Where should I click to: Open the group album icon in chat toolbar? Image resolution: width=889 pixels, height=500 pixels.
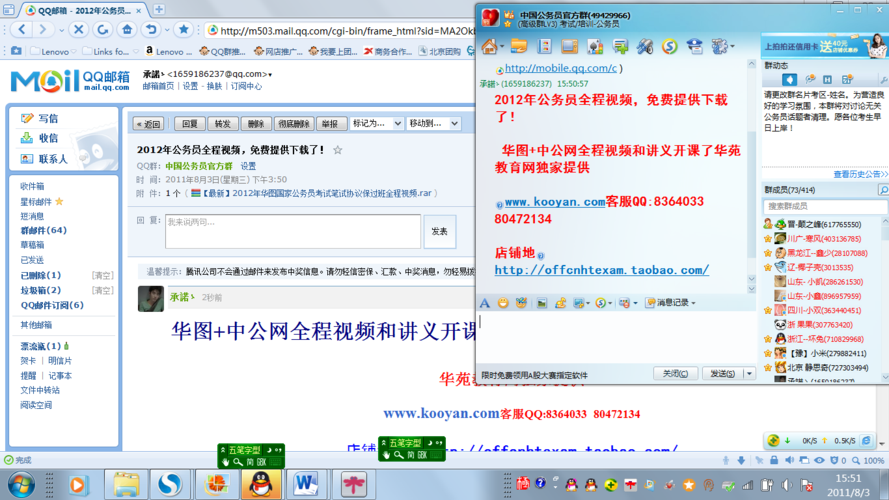pos(569,46)
